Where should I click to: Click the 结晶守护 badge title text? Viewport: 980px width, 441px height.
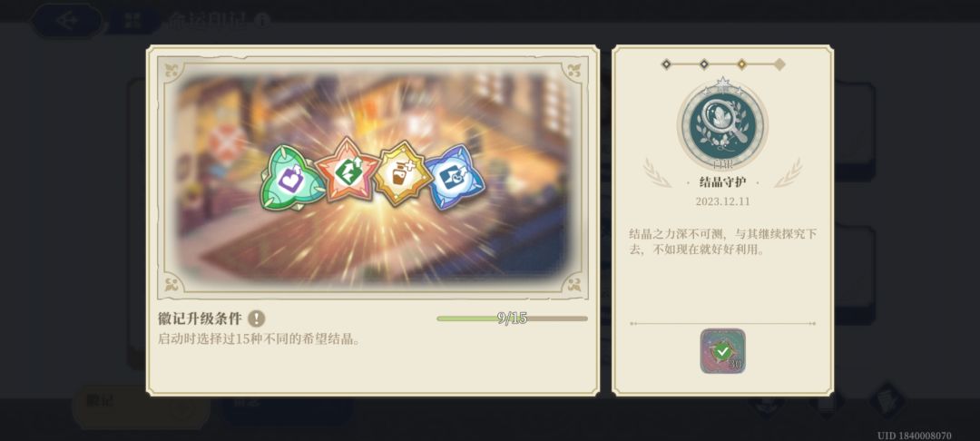click(722, 182)
